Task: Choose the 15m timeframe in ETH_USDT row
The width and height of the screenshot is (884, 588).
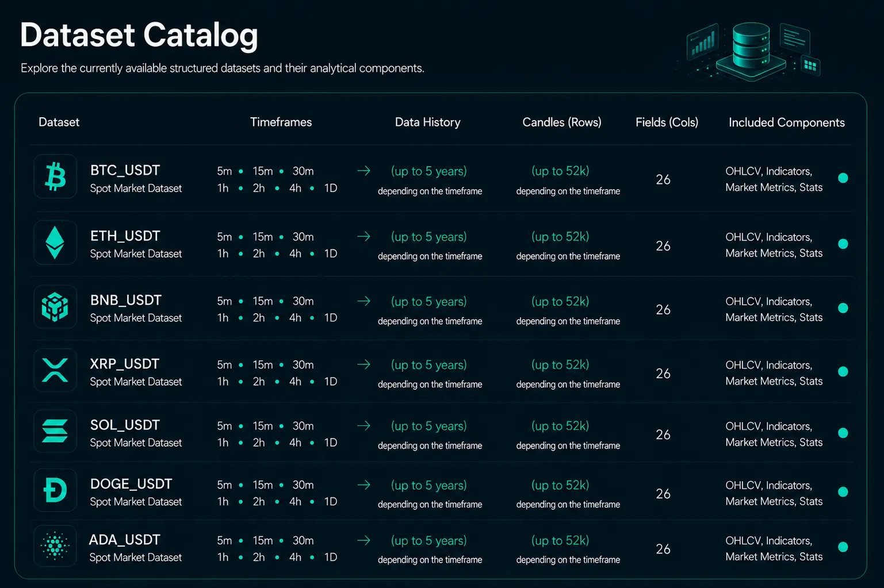Action: coord(263,237)
